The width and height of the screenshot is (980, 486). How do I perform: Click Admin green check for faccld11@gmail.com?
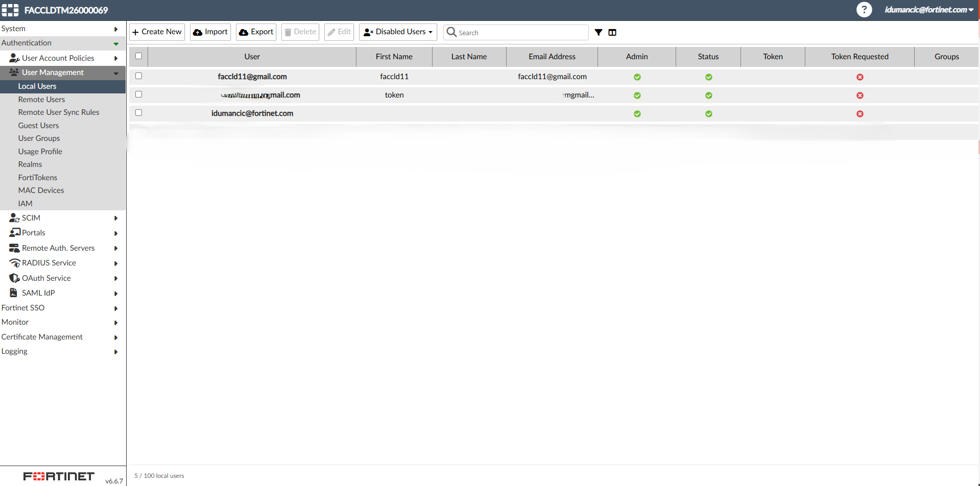637,77
